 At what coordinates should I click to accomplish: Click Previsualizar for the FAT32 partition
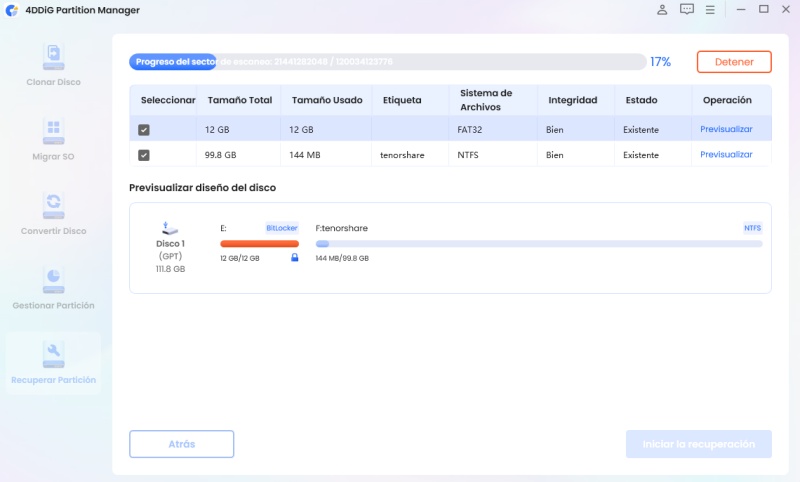726,130
